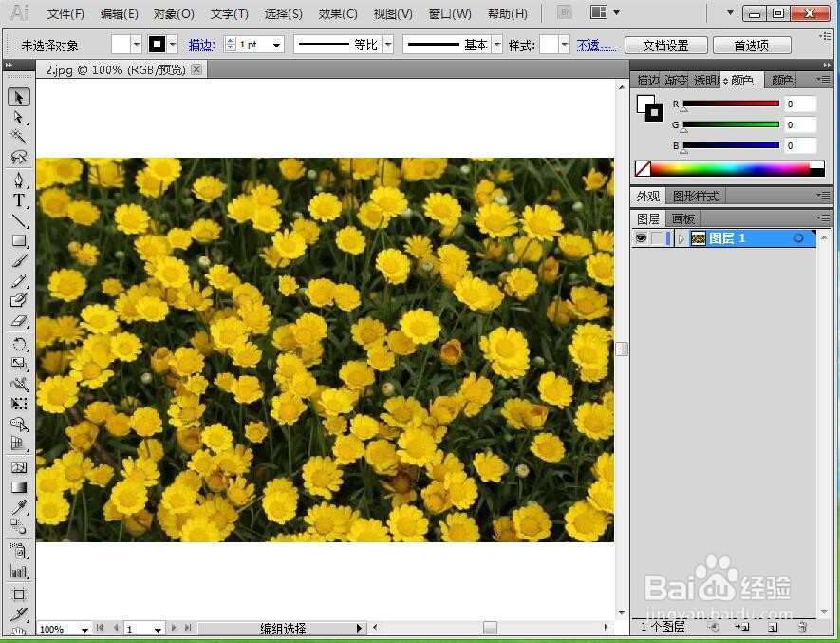Open the 不透明度 link in control bar
Image resolution: width=840 pixels, height=643 pixels.
tap(596, 45)
